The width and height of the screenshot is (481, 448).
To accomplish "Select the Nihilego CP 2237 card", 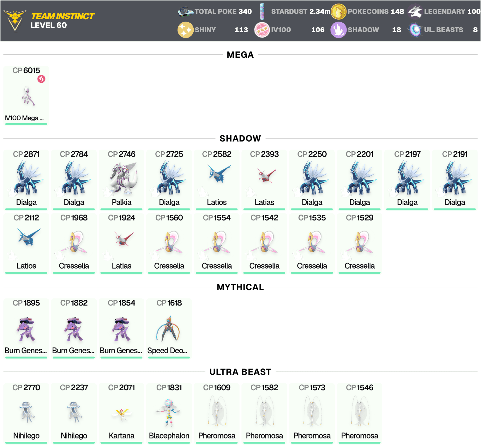I will pos(74,413).
